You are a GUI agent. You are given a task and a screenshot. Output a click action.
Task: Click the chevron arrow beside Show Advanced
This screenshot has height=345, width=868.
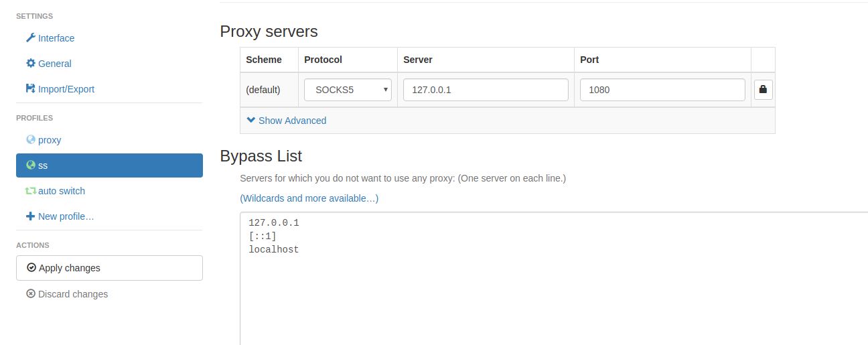pos(251,121)
